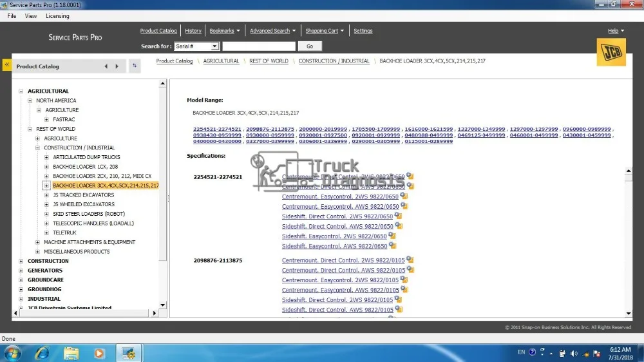Viewport: 644px width, 362px height.
Task: Click the tree panel horizontal scrollbar right arrow
Action: click(155, 313)
